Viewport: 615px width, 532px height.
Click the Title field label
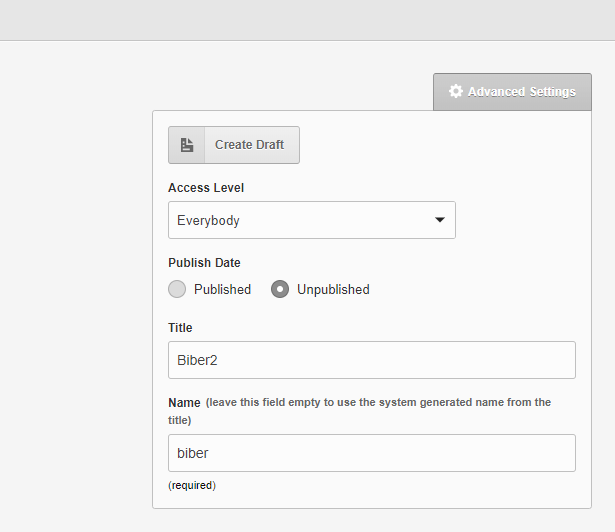180,328
